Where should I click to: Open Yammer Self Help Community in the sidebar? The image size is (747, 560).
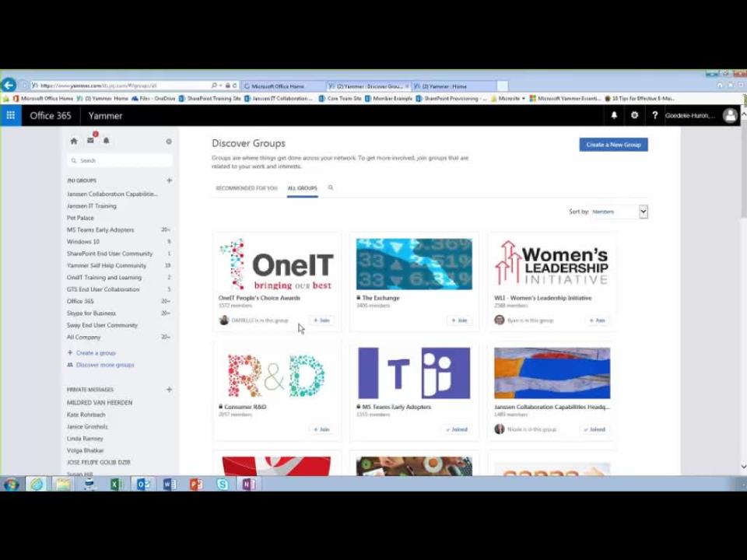coord(107,265)
